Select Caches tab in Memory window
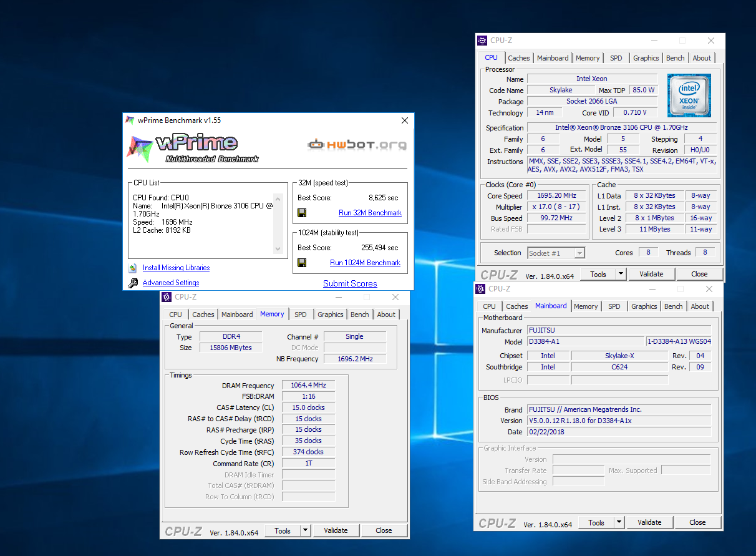Screen dimensions: 756x556 [x=203, y=315]
